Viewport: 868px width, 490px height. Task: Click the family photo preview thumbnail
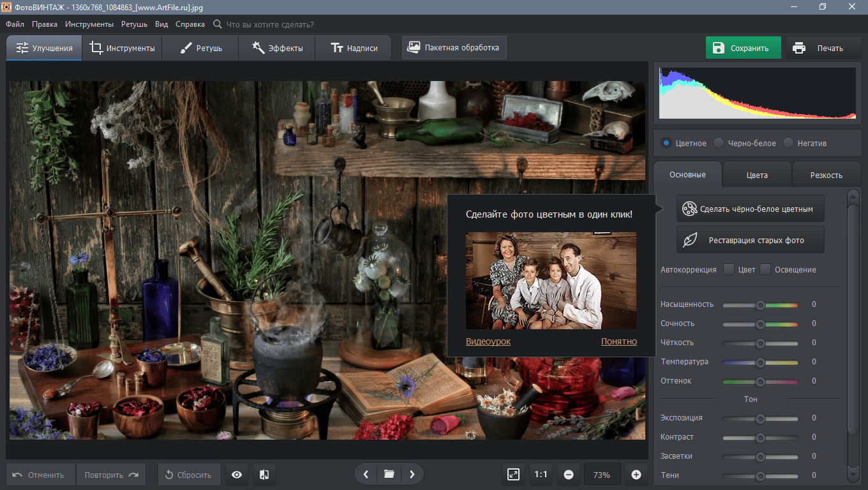click(551, 281)
